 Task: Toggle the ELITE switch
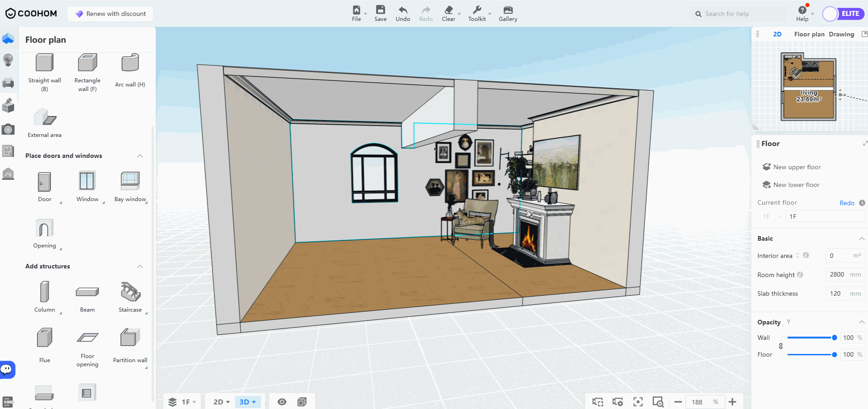(x=843, y=14)
